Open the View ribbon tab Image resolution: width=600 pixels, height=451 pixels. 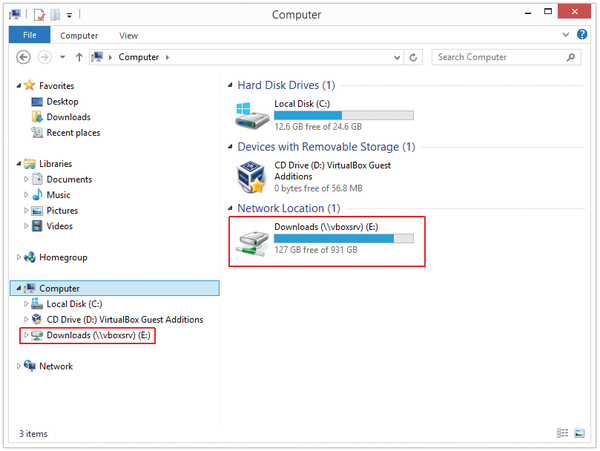click(128, 36)
